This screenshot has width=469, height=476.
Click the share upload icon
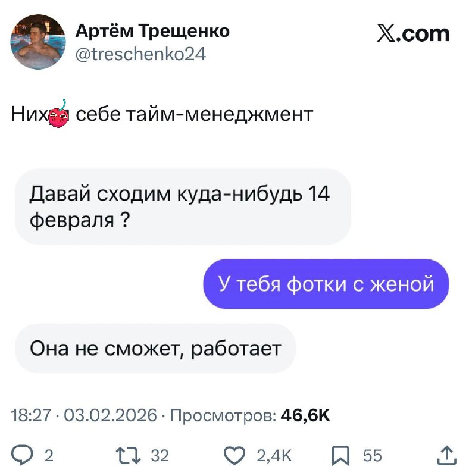(x=448, y=455)
